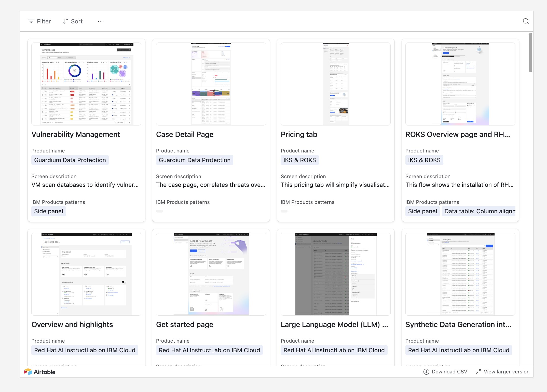Download the CSV file
The width and height of the screenshot is (547, 392).
(x=445, y=372)
